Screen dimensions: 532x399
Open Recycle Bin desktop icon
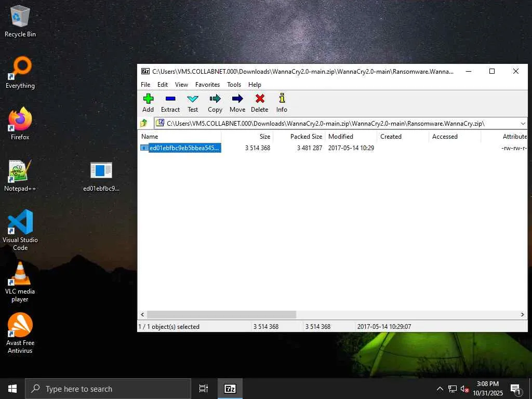pos(20,21)
